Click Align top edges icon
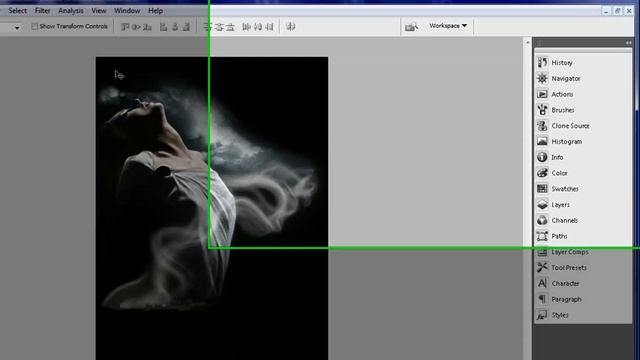Image resolution: width=640 pixels, height=360 pixels. click(125, 27)
